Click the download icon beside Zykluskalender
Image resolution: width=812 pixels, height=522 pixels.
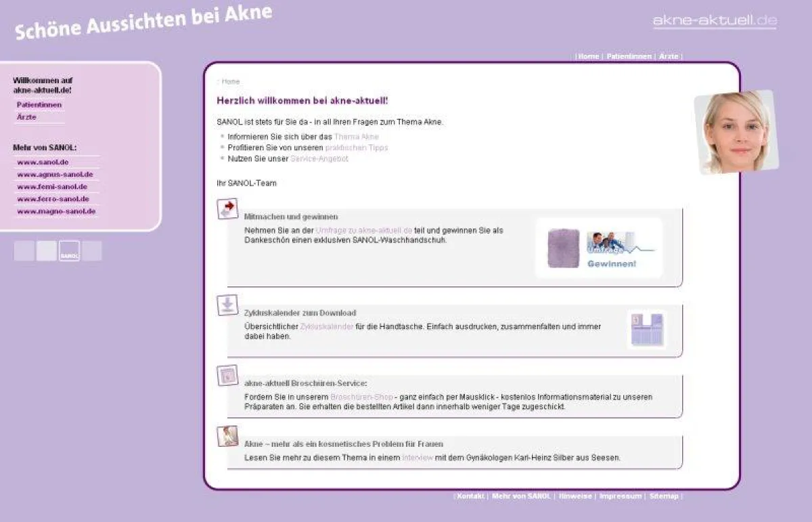tap(227, 305)
